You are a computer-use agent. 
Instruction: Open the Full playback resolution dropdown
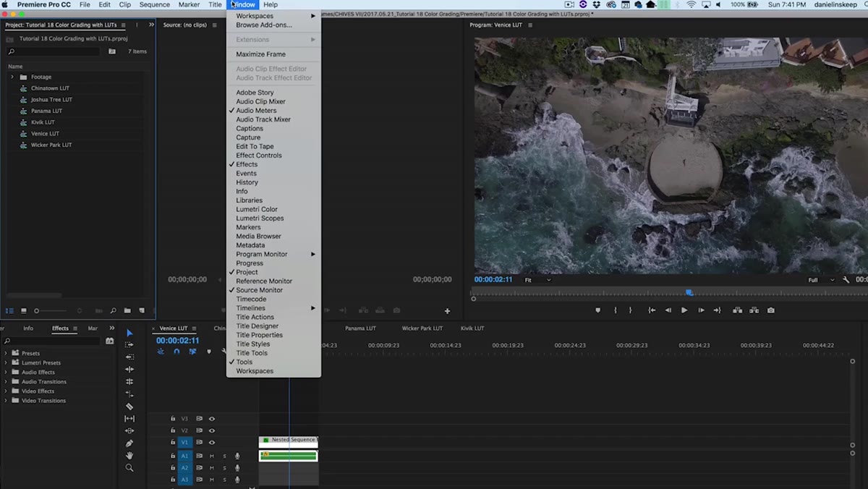(x=821, y=280)
